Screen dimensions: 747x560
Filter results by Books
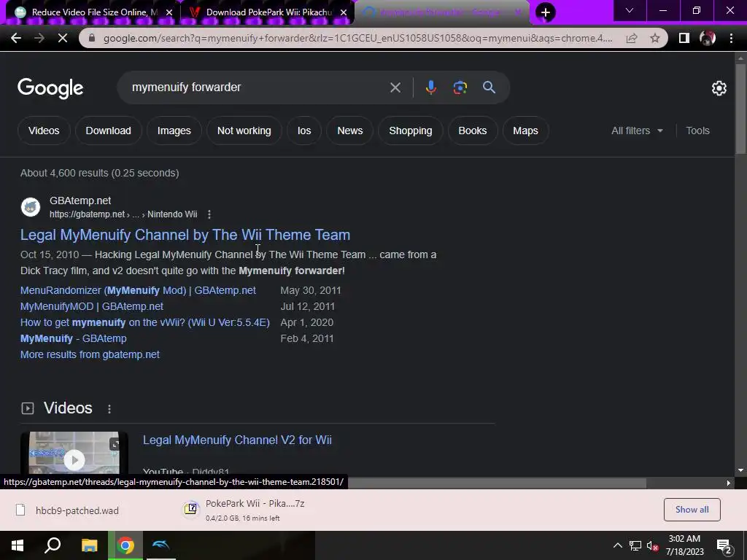[473, 131]
